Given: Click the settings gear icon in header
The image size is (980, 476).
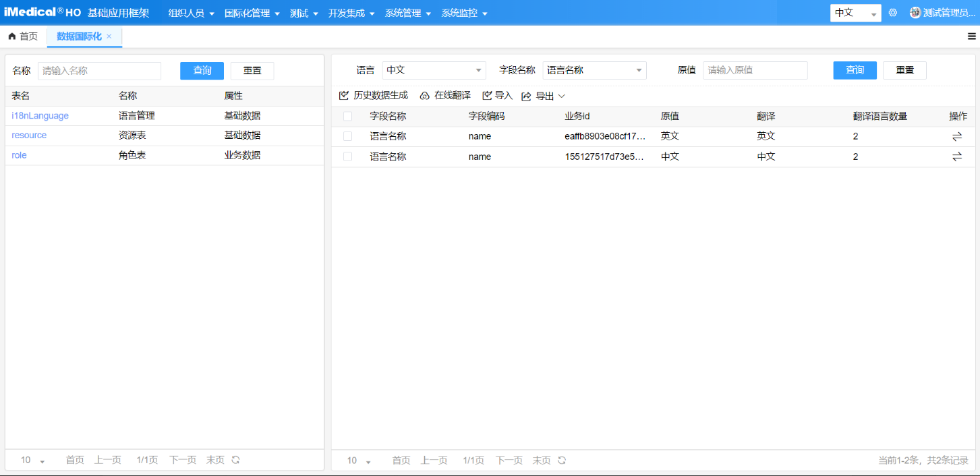Looking at the screenshot, I should [893, 13].
